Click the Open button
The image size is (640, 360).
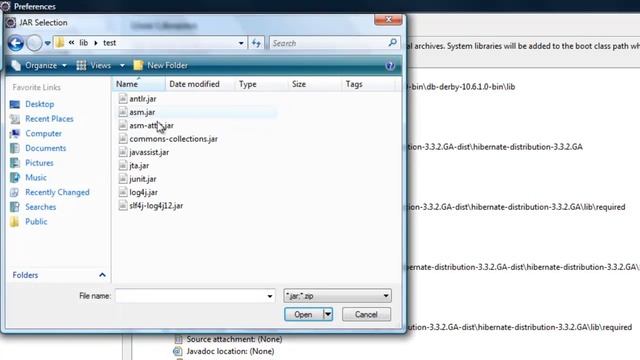click(303, 314)
